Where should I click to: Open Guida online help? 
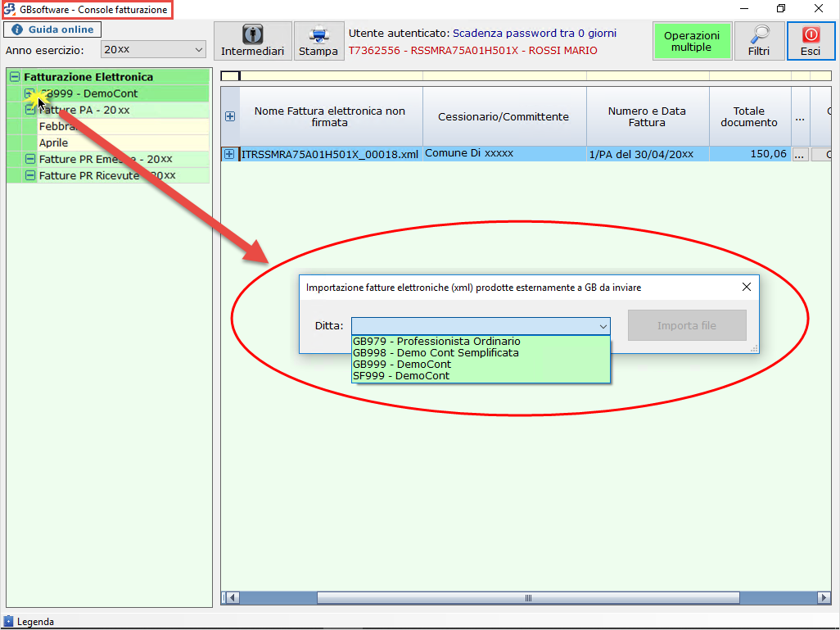53,29
